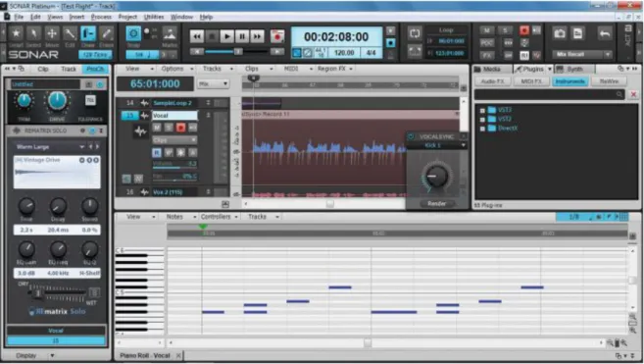The height and width of the screenshot is (364, 644).
Task: Click the camera screenset icon
Action: click(x=560, y=33)
